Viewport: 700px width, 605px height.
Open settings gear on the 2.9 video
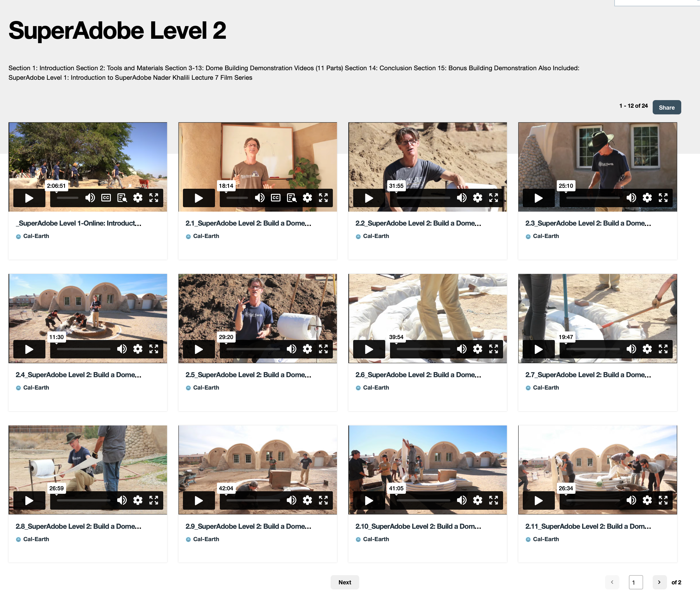coord(307,500)
